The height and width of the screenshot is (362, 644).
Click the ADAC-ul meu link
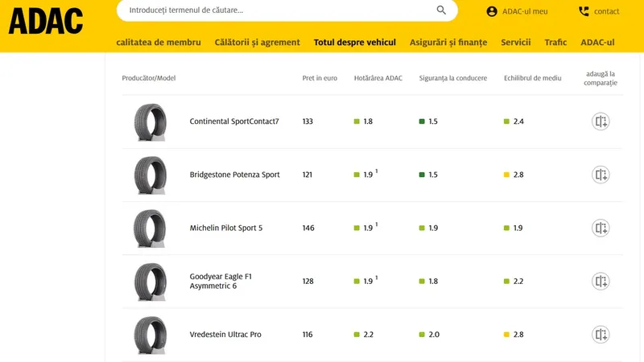[525, 11]
